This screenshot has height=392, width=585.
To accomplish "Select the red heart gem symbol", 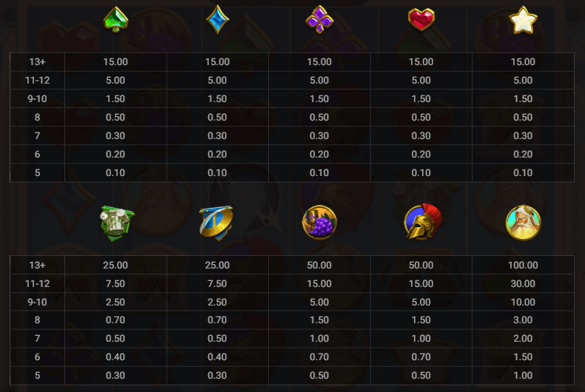I will (421, 20).
